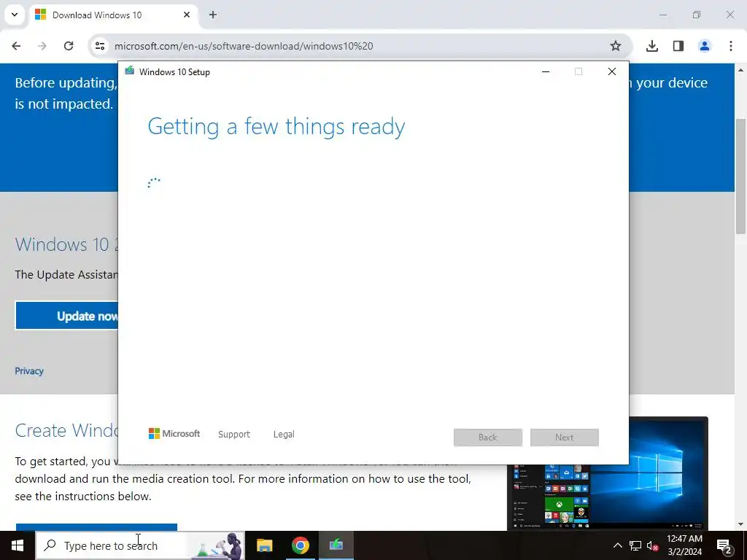This screenshot has width=747, height=560.
Task: Go back using Chrome's back arrow
Action: [16, 46]
